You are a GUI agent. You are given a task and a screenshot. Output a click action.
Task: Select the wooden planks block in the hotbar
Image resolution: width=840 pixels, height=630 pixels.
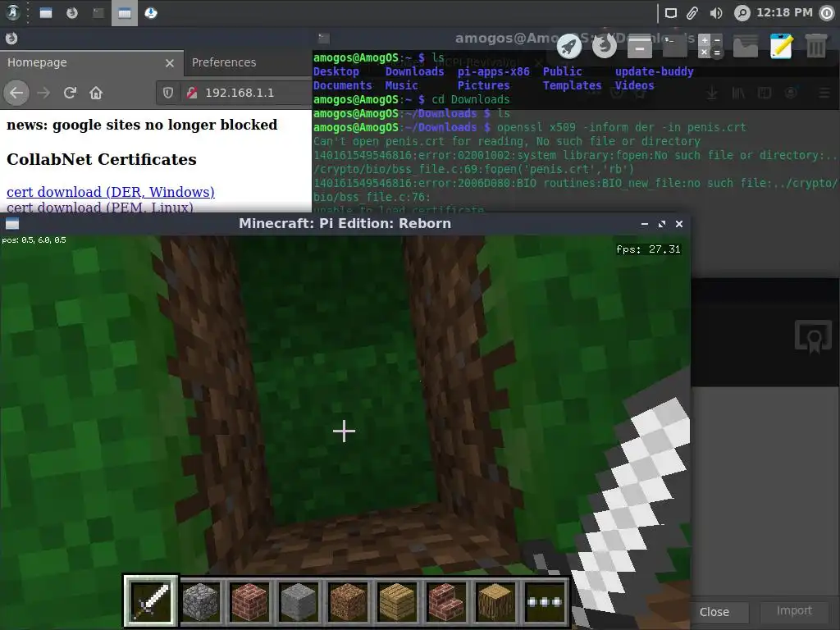[397, 601]
